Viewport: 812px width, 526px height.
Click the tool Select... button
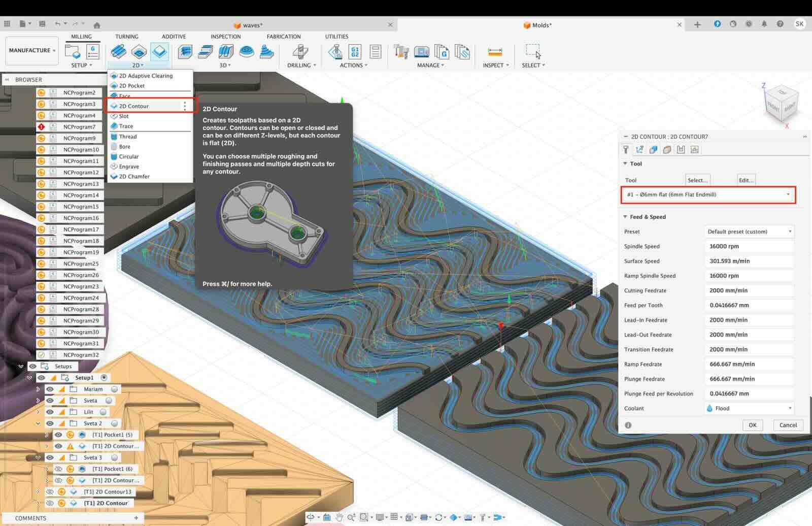click(697, 180)
